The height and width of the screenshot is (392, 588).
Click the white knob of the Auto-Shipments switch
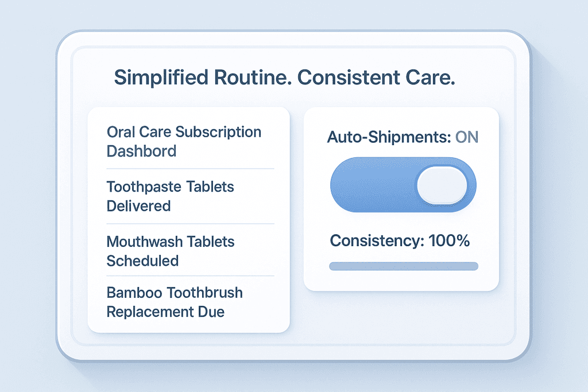coord(442,186)
